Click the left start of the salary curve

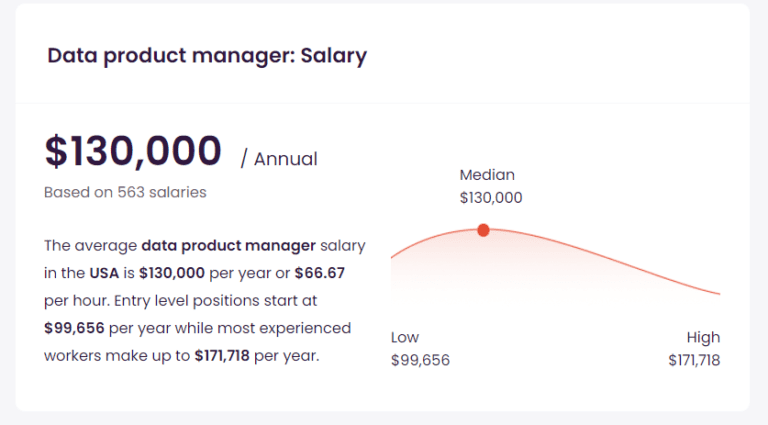pos(393,257)
